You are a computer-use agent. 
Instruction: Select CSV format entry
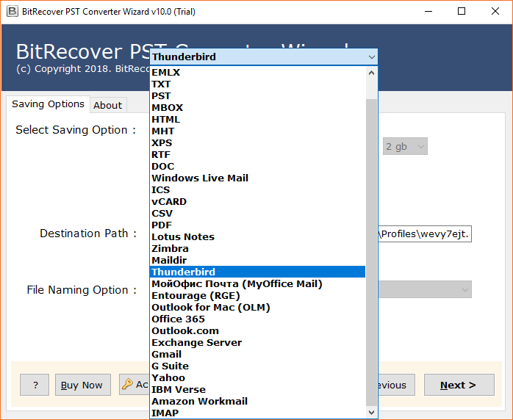click(257, 214)
